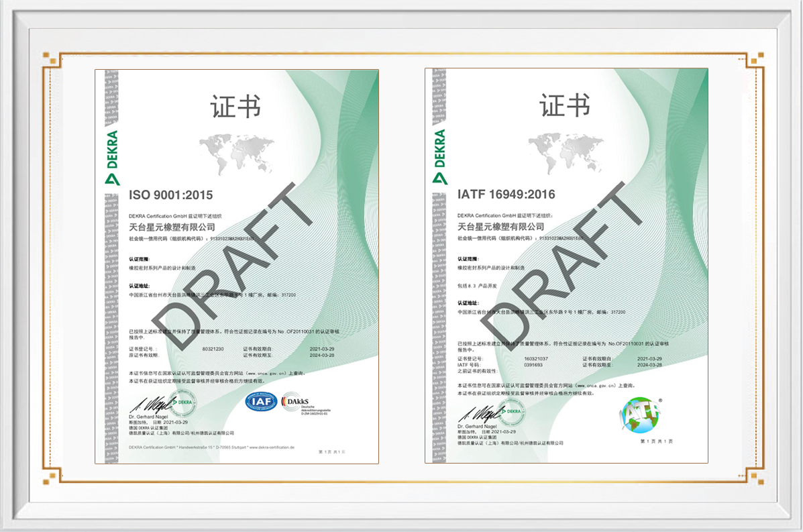Click the IATF globe logo
Screen dimensions: 803x532
(640, 415)
